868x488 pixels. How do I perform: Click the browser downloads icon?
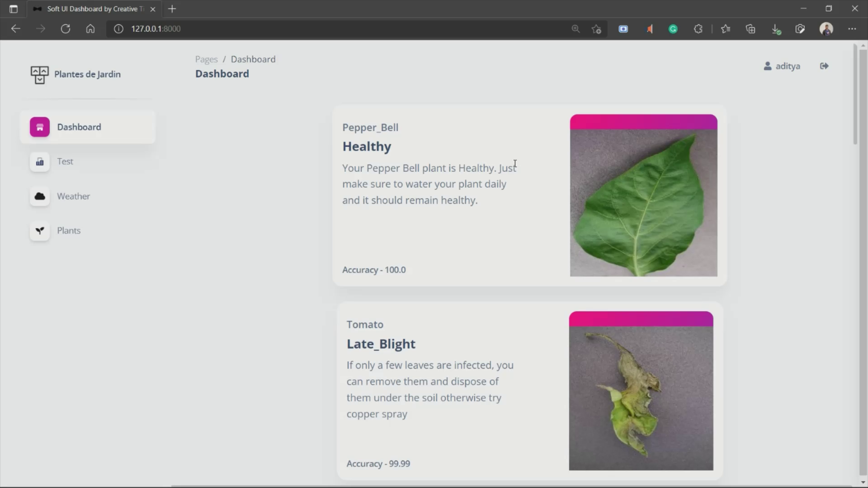(776, 29)
